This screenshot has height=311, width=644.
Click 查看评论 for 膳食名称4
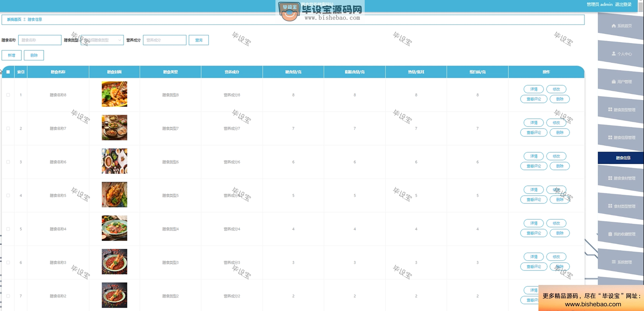tap(534, 233)
